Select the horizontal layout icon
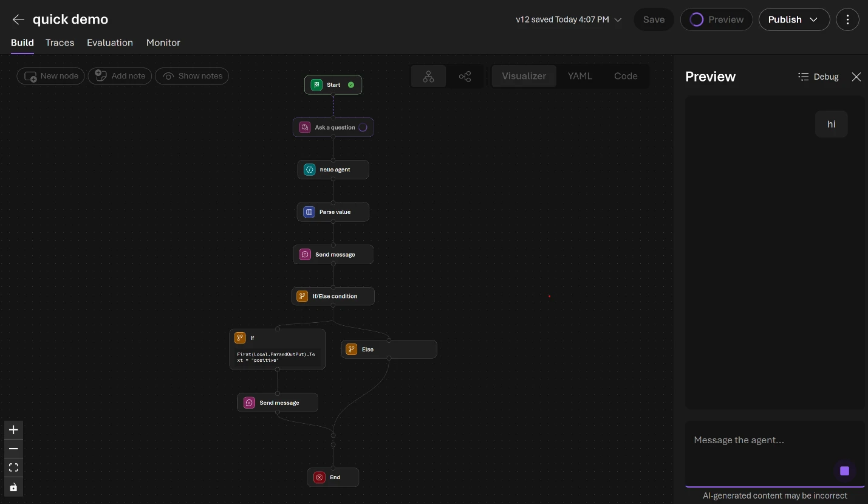The width and height of the screenshot is (868, 504). [x=465, y=76]
